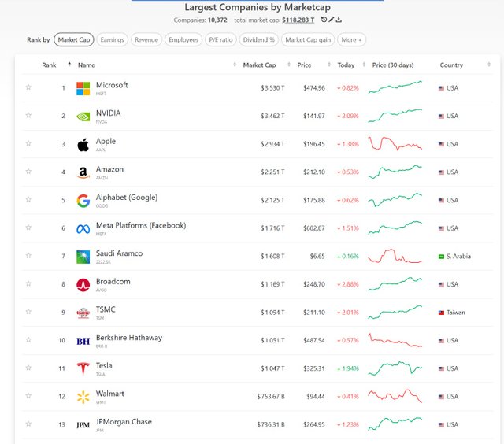Screen dimensions: 504x444
Task: Click the NVIDIA logo icon
Action: tap(83, 117)
